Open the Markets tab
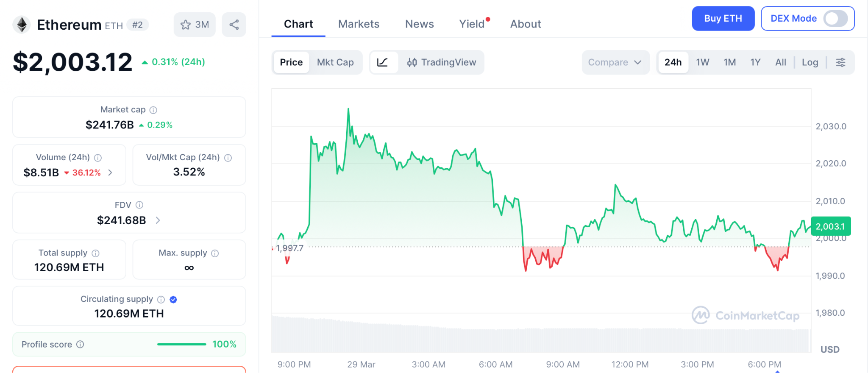 pyautogui.click(x=359, y=24)
